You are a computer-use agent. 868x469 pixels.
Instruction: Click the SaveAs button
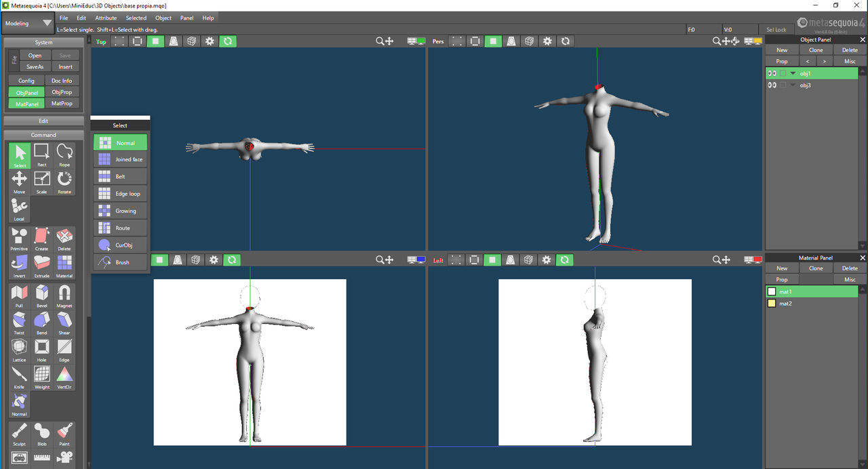pyautogui.click(x=35, y=66)
